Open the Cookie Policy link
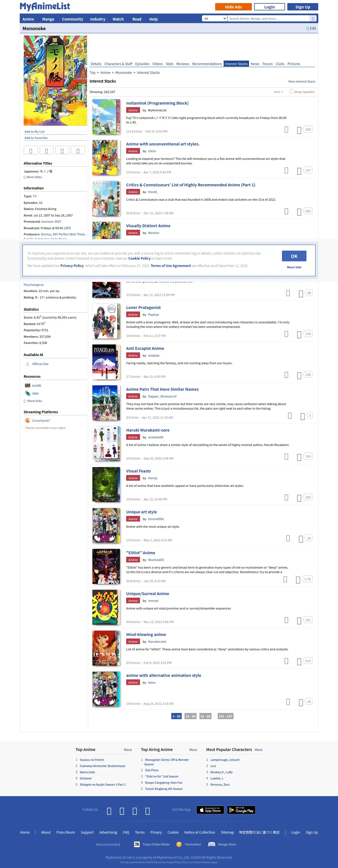The image size is (338, 868). tap(139, 259)
